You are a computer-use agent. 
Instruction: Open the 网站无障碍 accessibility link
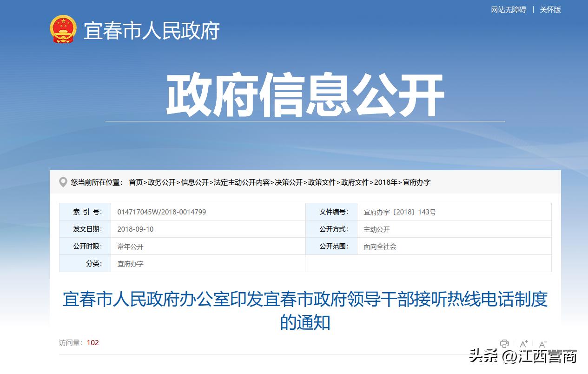[508, 10]
